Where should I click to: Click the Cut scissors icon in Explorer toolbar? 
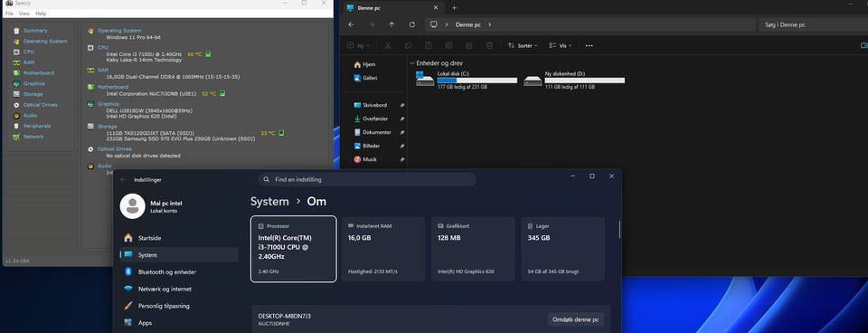click(388, 46)
